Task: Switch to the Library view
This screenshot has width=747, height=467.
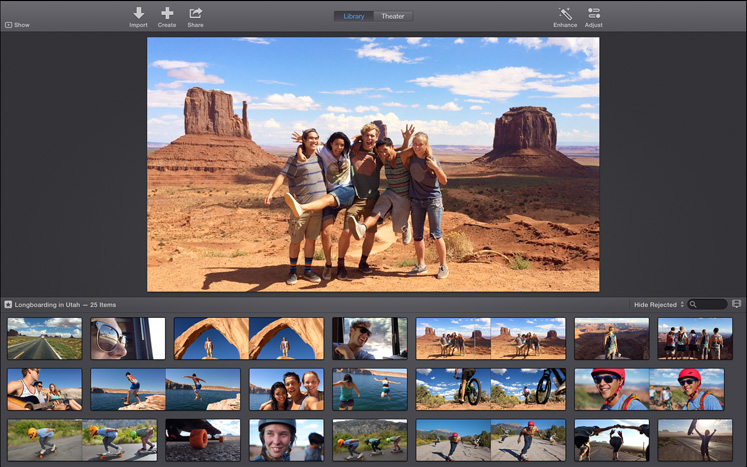Action: (x=354, y=17)
